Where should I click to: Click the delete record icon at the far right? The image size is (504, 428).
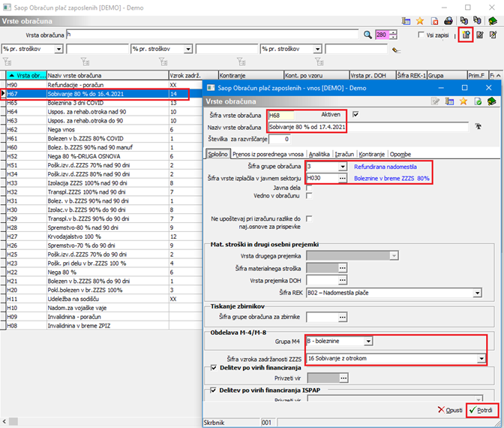point(493,35)
